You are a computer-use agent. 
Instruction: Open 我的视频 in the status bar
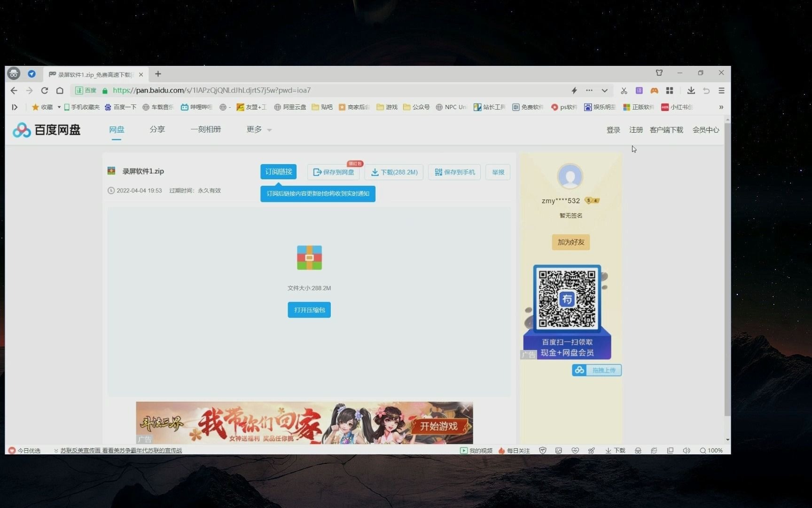click(476, 451)
